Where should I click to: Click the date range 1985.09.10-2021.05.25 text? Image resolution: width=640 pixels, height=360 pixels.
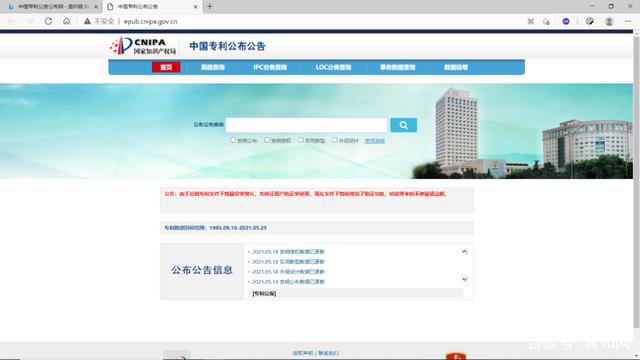[x=238, y=228]
